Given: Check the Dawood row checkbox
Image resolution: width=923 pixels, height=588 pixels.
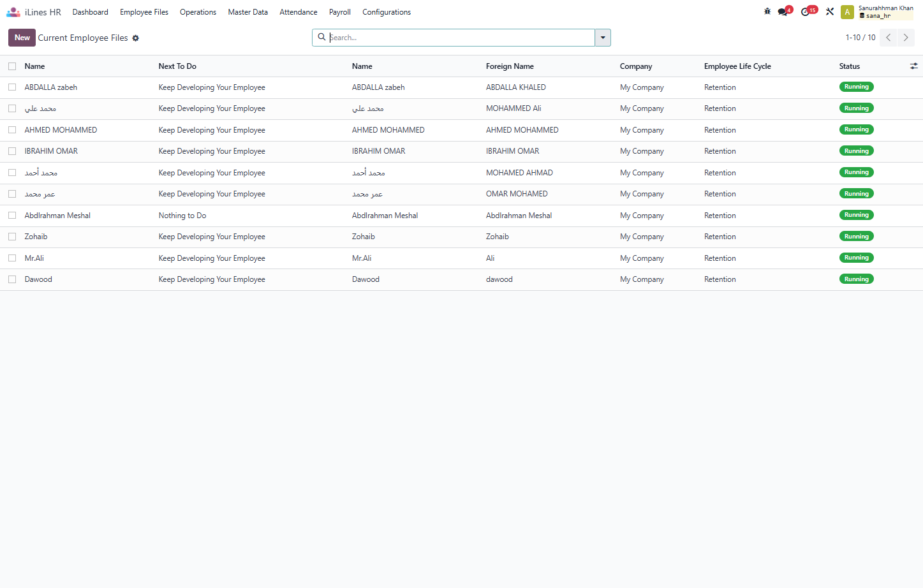Looking at the screenshot, I should pyautogui.click(x=12, y=279).
